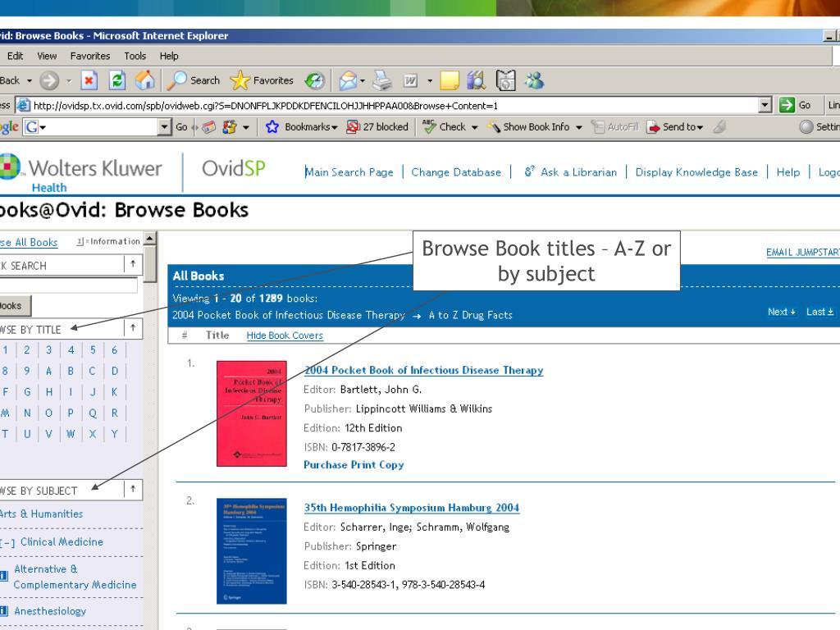The image size is (840, 630).
Task: Go to Main Search Page link
Action: tap(349, 172)
